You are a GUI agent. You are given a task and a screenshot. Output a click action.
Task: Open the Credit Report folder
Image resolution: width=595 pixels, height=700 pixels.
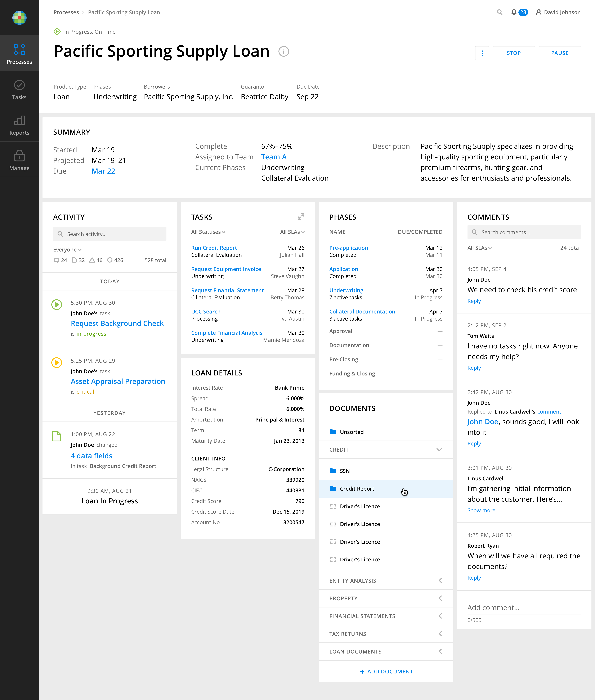[357, 489]
